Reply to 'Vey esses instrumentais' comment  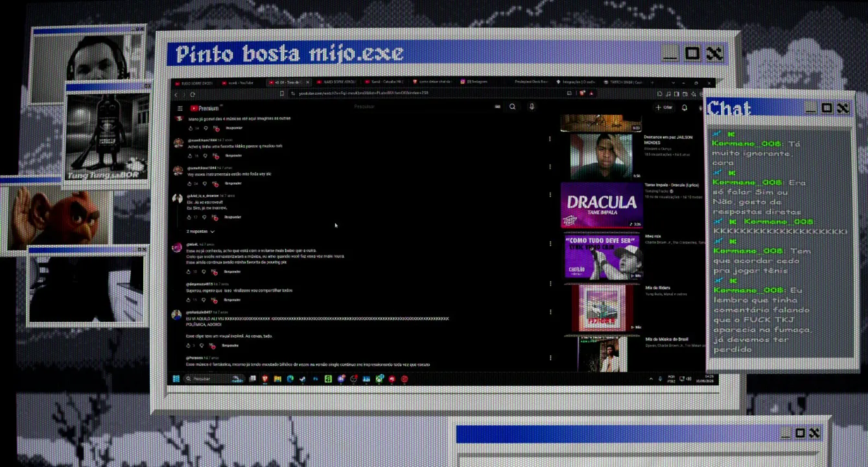pyautogui.click(x=233, y=184)
